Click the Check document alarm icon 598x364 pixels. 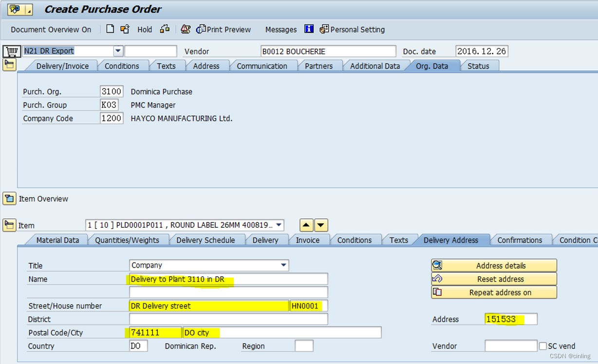pyautogui.click(x=186, y=29)
